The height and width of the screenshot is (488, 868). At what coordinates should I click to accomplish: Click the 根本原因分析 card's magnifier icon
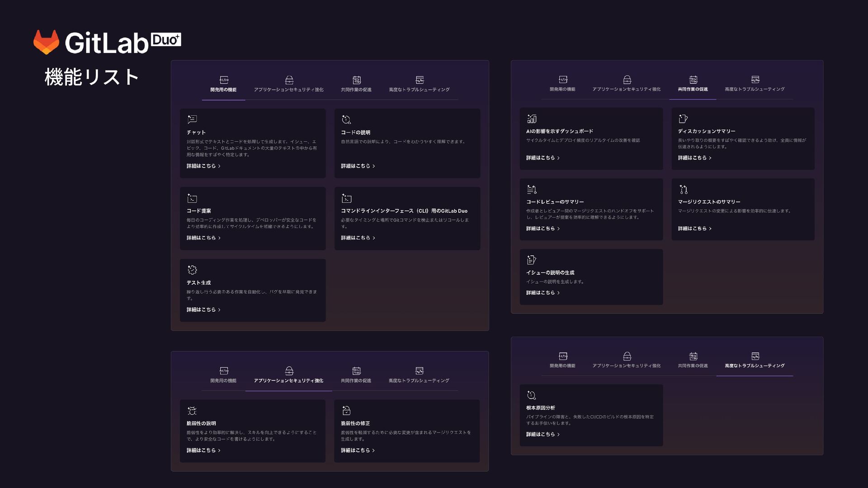[x=532, y=395]
